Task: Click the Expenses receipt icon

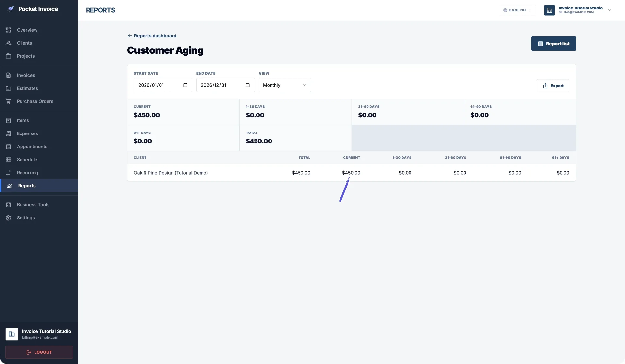Action: 8,133
